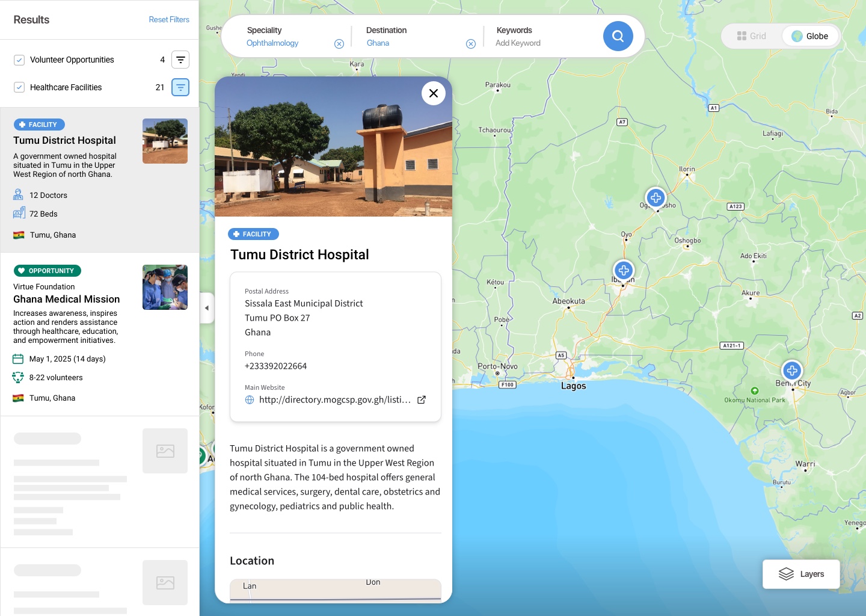
Task: Uncheck the Healthcare Facilities checkbox
Action: tap(19, 87)
